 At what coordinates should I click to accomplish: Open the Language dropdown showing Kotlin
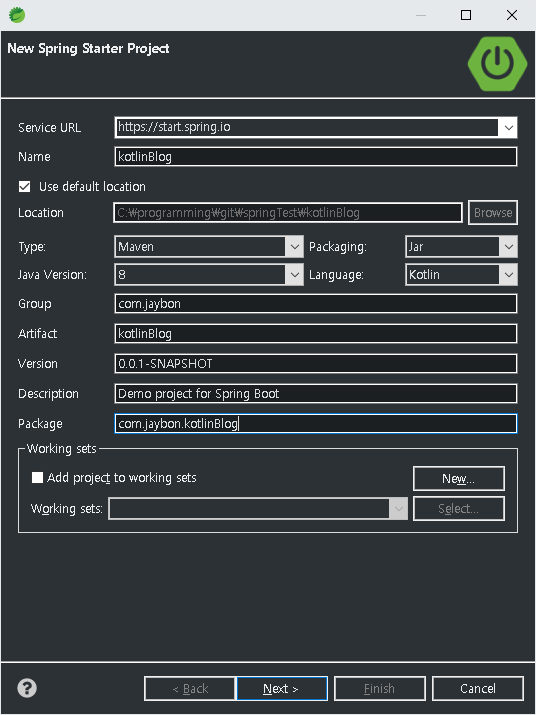coord(461,275)
